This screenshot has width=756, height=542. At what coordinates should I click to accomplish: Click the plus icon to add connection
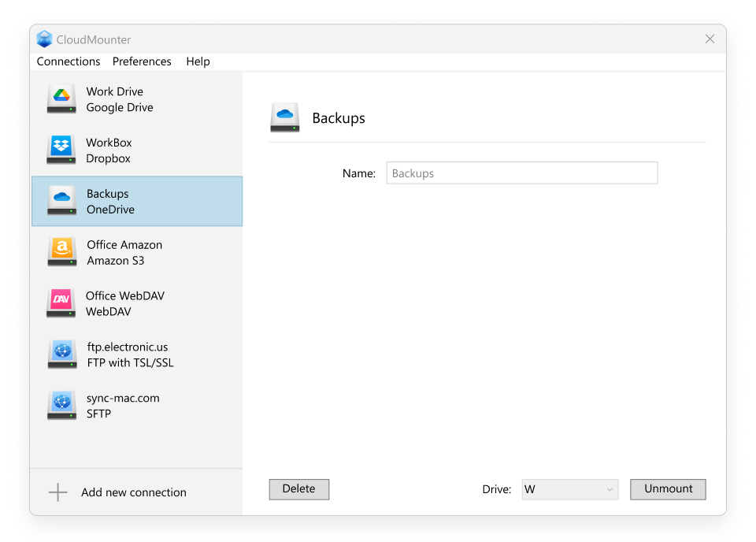58,493
